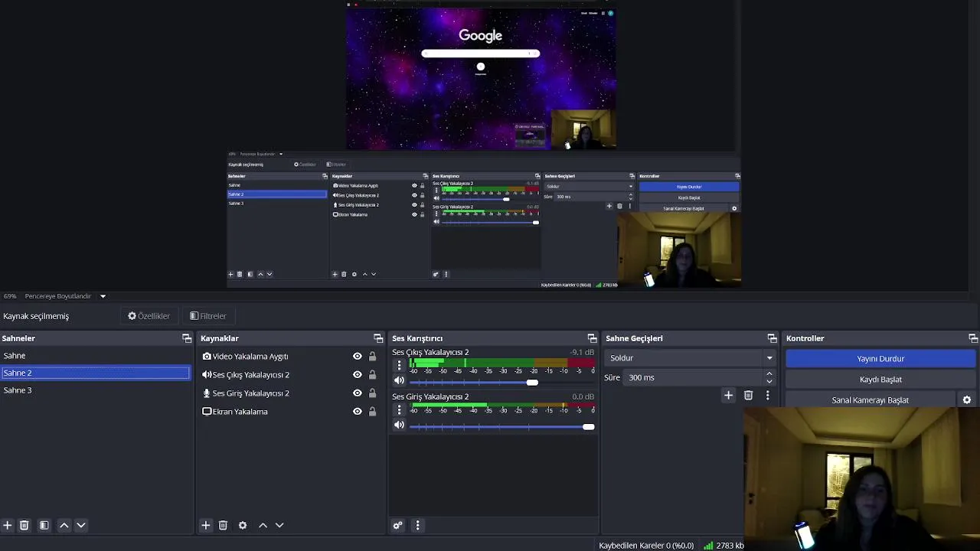
Task: Click the Özellikler button
Action: pos(149,316)
